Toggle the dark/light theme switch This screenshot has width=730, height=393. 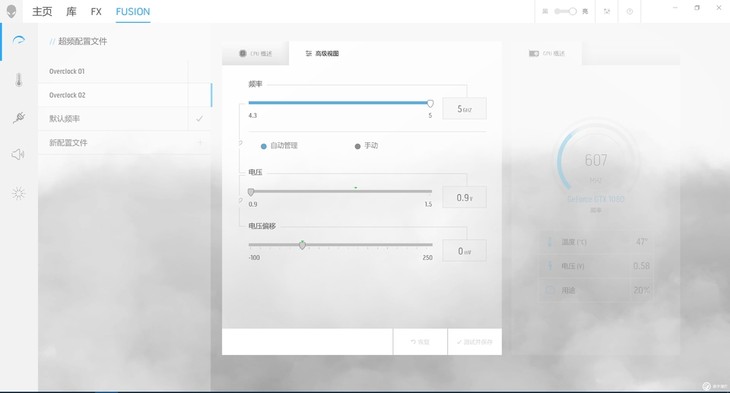point(565,12)
